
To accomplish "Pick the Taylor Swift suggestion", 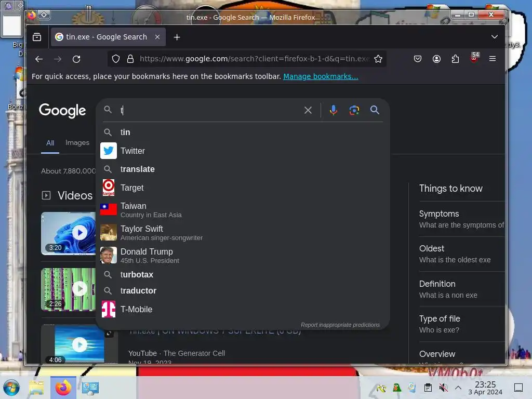I will pyautogui.click(x=243, y=233).
